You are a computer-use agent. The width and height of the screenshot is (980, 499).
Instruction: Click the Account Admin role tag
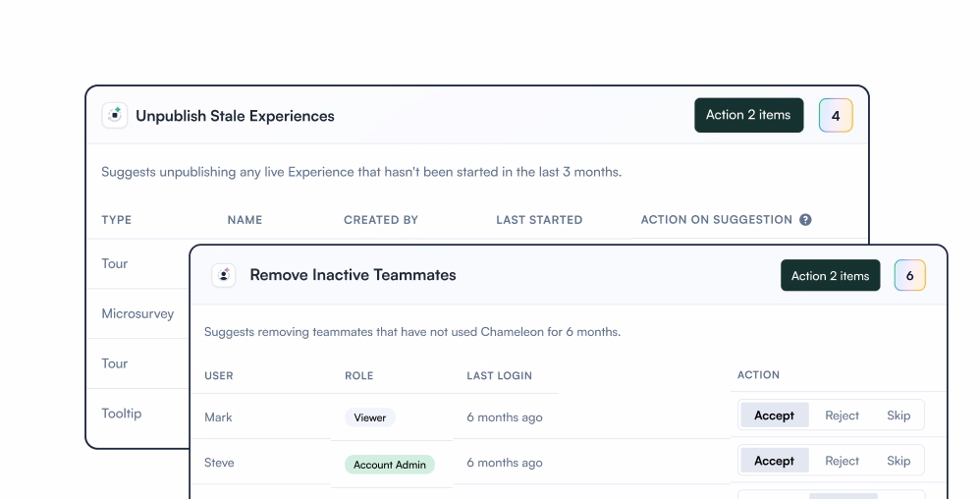pyautogui.click(x=390, y=465)
